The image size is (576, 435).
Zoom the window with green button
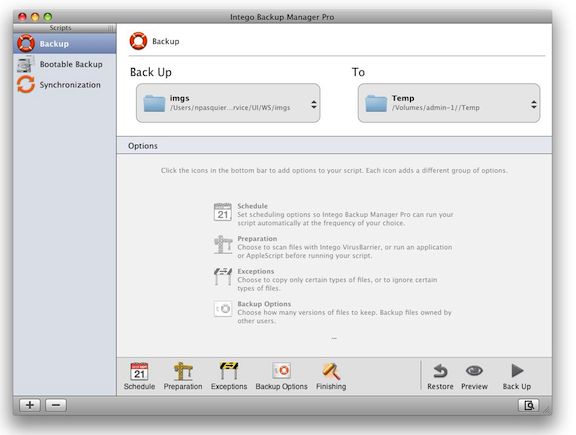tap(47, 17)
